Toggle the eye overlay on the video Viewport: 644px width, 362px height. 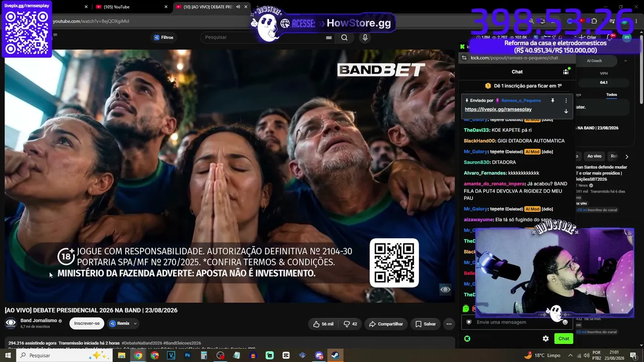[445, 290]
